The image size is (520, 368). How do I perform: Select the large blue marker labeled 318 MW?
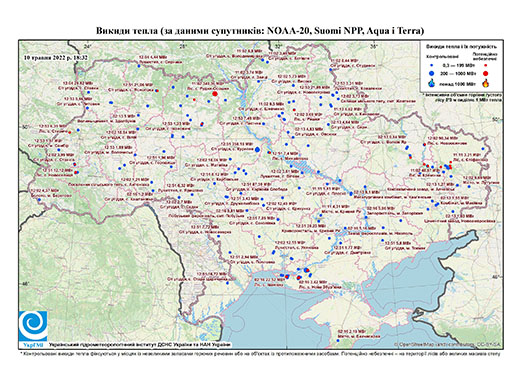click(x=257, y=150)
